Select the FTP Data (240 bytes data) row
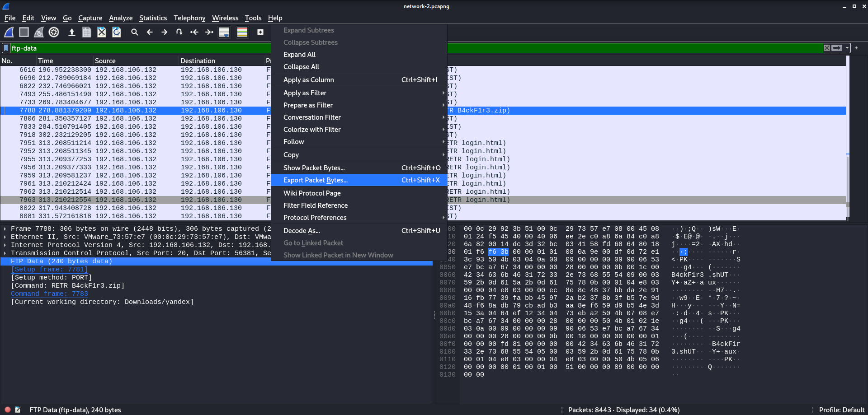This screenshot has height=415, width=868. tap(216, 261)
